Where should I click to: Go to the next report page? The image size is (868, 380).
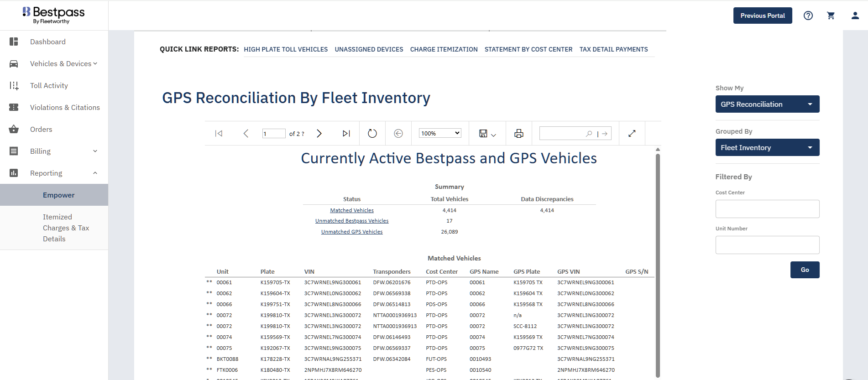[x=319, y=134]
